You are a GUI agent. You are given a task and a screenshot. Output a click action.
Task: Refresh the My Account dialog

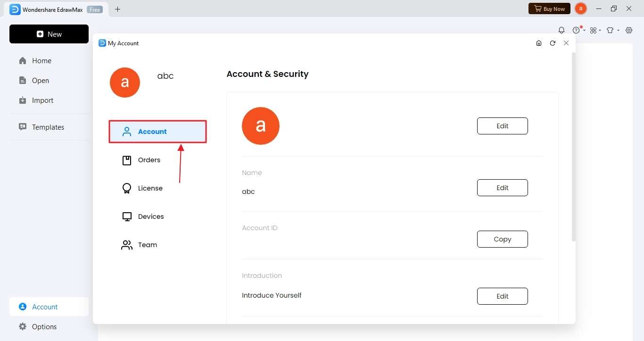click(x=553, y=43)
